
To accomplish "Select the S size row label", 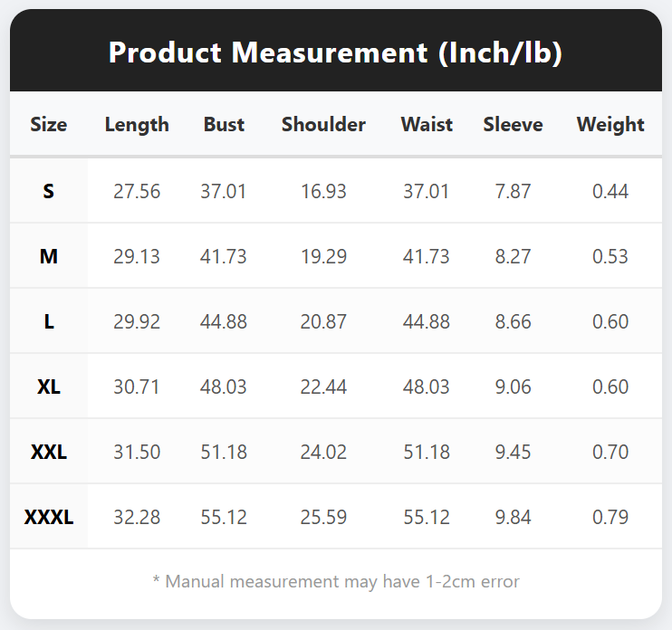I will coord(48,191).
